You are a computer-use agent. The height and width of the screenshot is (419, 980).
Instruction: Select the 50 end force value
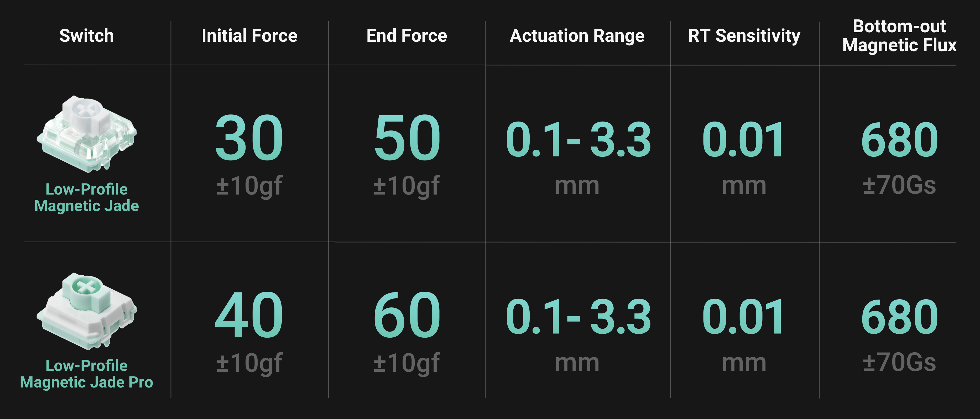[406, 138]
